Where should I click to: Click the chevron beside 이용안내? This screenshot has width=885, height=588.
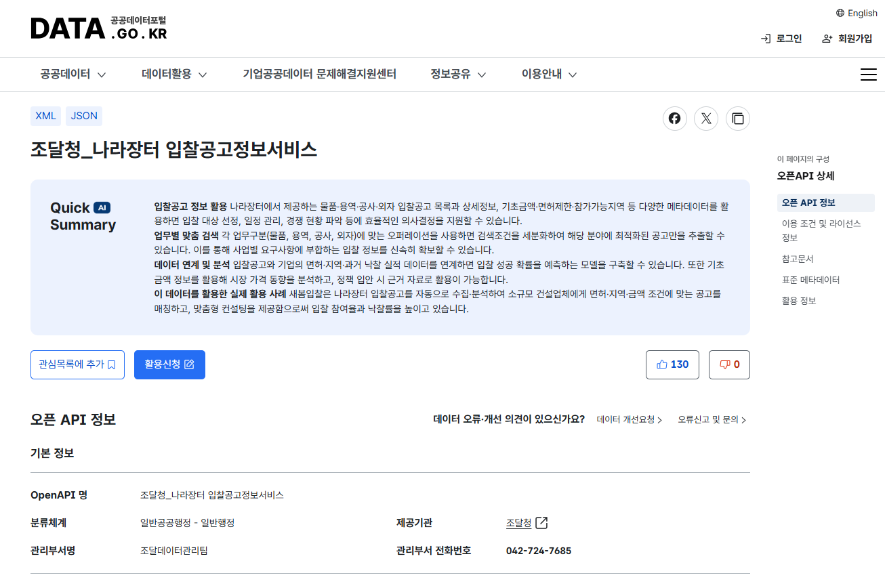pyautogui.click(x=573, y=75)
